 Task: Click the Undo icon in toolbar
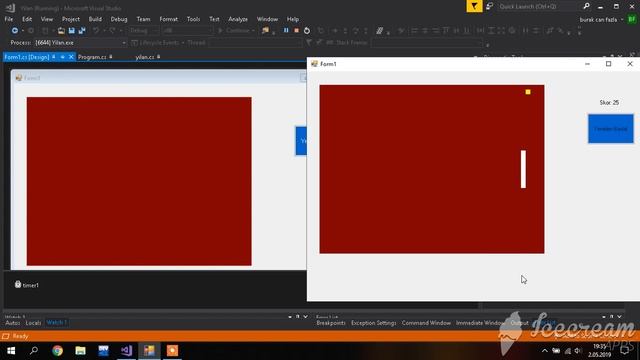[96, 31]
